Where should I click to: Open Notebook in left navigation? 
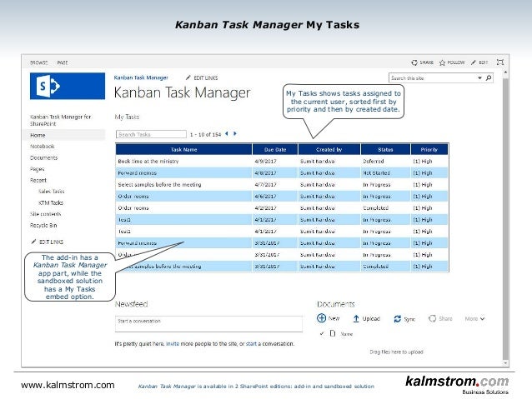pos(42,147)
